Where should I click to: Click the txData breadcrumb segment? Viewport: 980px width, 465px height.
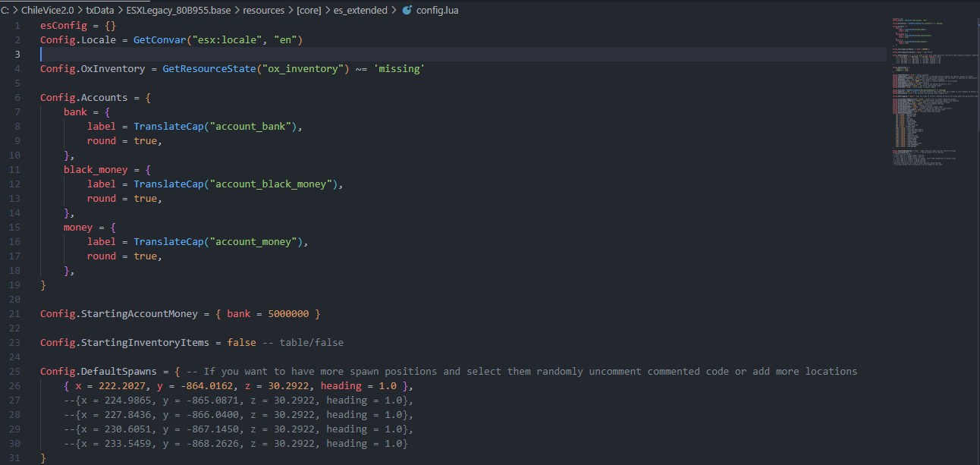tap(99, 11)
